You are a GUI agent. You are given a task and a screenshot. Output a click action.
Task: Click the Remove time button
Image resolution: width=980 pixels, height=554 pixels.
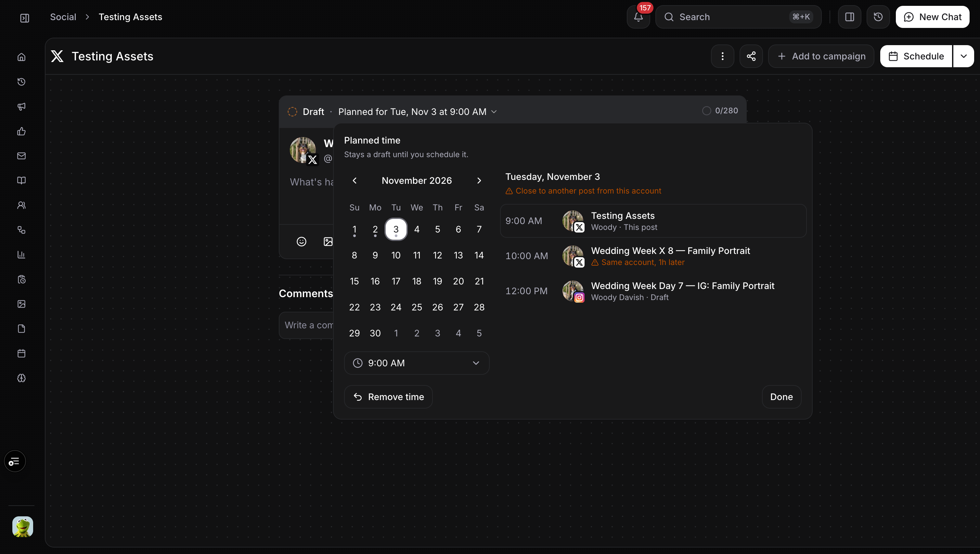pyautogui.click(x=388, y=397)
